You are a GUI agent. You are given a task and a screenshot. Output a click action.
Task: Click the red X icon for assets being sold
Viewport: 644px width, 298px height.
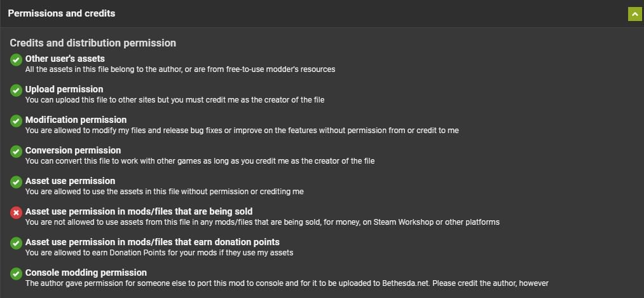[x=16, y=213]
